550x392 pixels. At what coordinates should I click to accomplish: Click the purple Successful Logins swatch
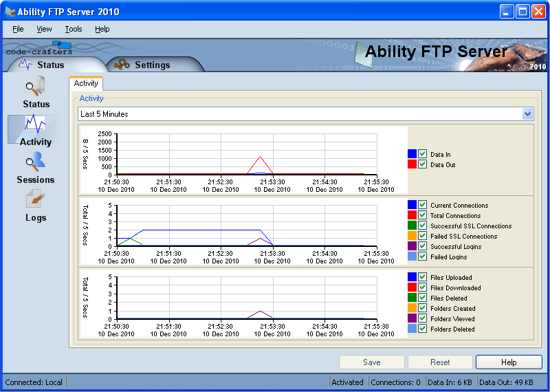coord(412,246)
